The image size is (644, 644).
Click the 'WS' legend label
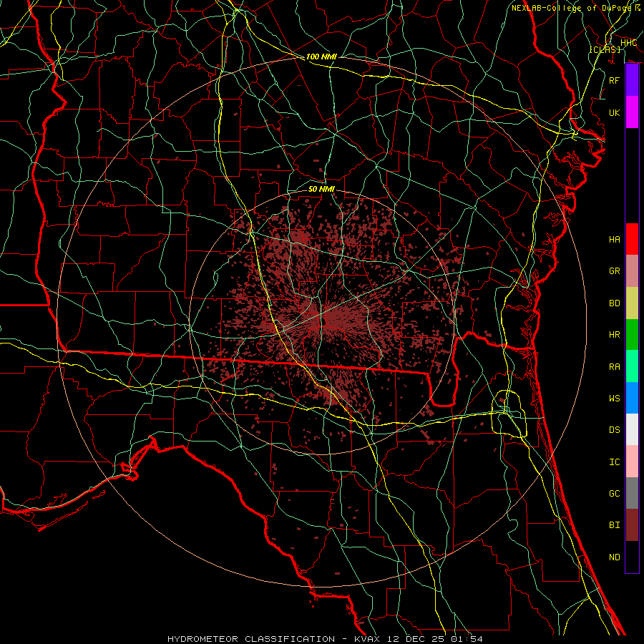click(x=615, y=398)
